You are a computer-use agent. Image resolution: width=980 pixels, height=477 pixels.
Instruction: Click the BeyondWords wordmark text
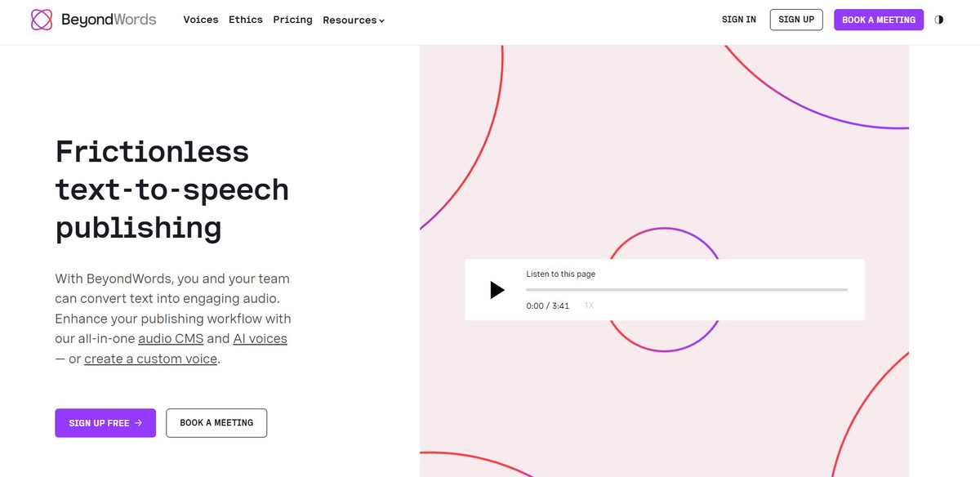click(109, 20)
